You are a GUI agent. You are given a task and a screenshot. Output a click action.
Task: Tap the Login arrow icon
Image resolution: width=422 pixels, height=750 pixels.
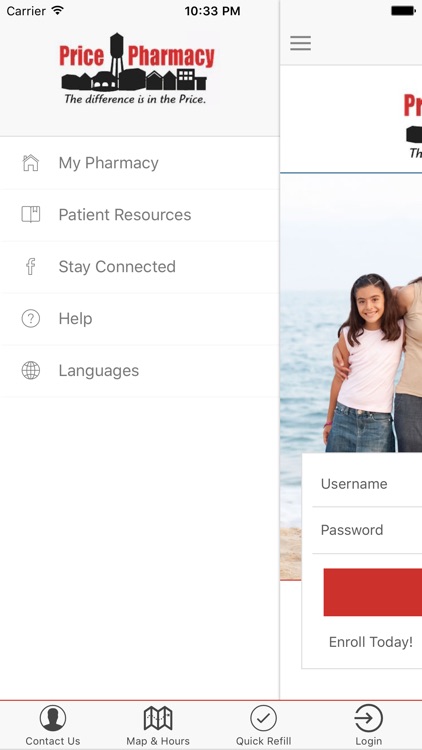(368, 718)
